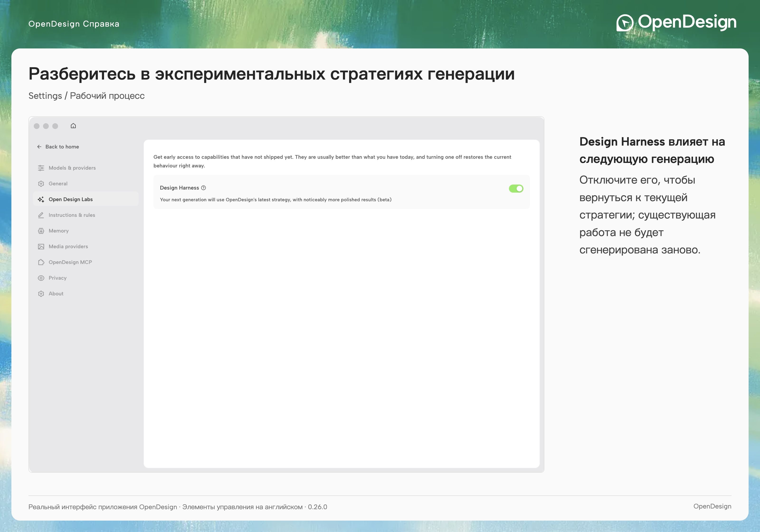Viewport: 760px width, 532px height.
Task: Click the pencil icon for Instructions & rules
Action: coord(41,215)
